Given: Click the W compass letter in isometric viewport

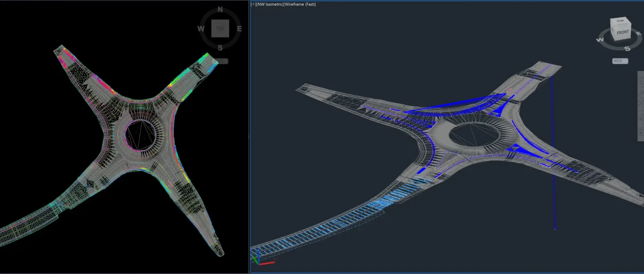Looking at the screenshot, I should click(600, 40).
